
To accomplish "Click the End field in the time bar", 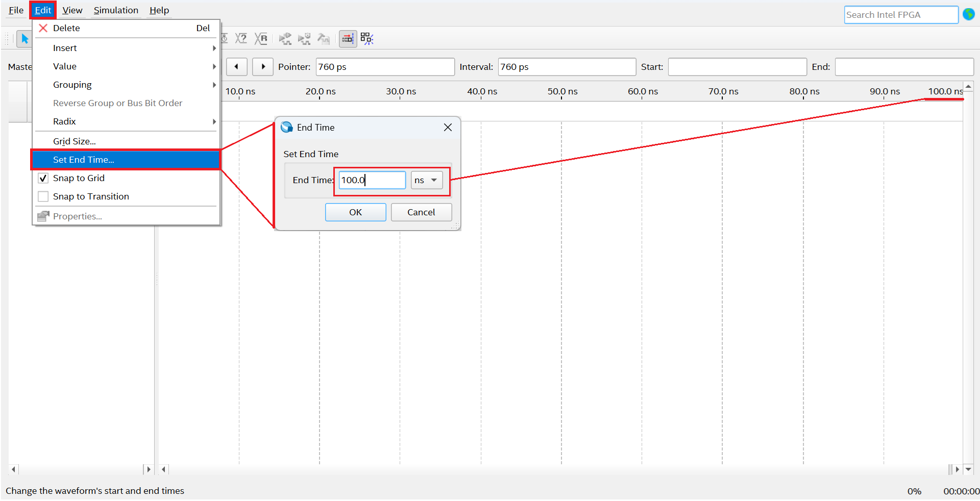I will [904, 67].
